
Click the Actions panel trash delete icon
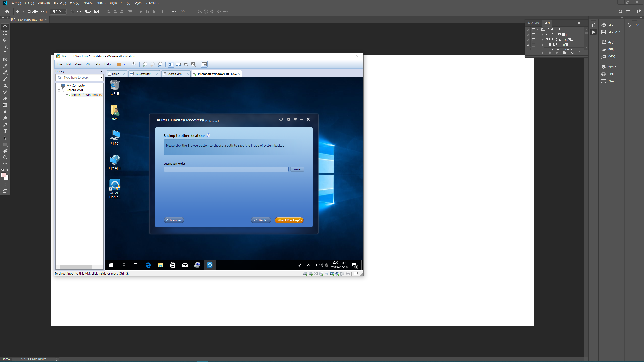(580, 53)
